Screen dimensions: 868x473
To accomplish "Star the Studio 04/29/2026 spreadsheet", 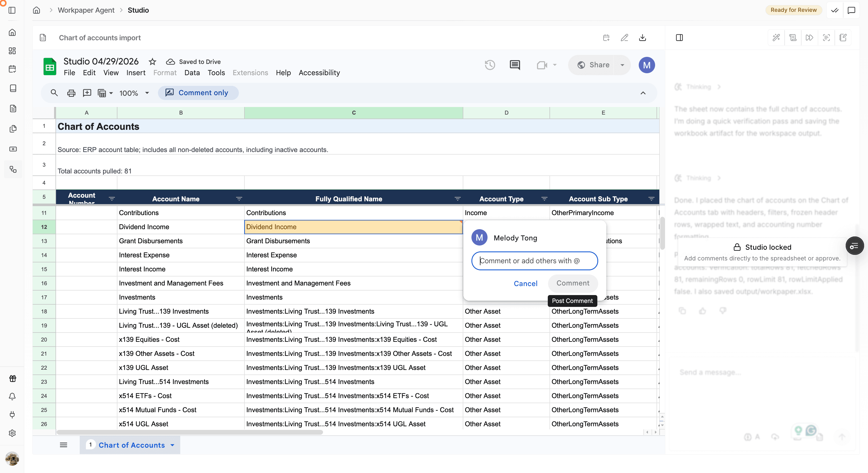I will (152, 62).
